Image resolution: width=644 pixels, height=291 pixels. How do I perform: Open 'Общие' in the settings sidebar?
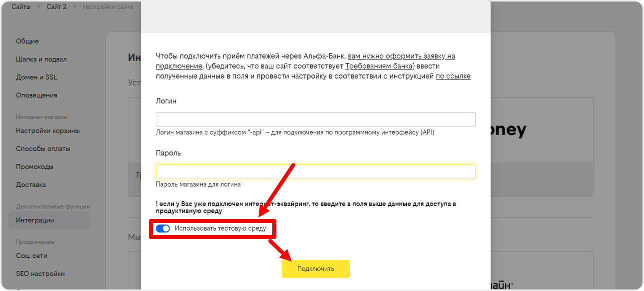(27, 41)
